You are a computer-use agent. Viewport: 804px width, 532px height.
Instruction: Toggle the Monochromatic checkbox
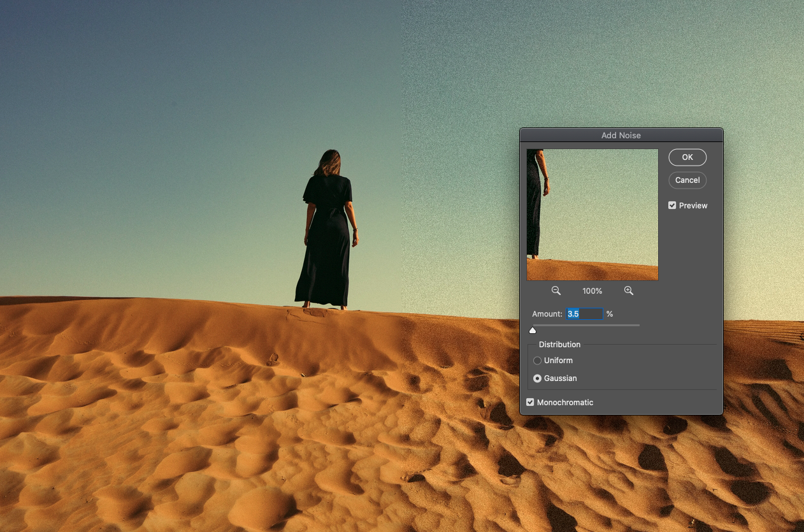pyautogui.click(x=530, y=403)
